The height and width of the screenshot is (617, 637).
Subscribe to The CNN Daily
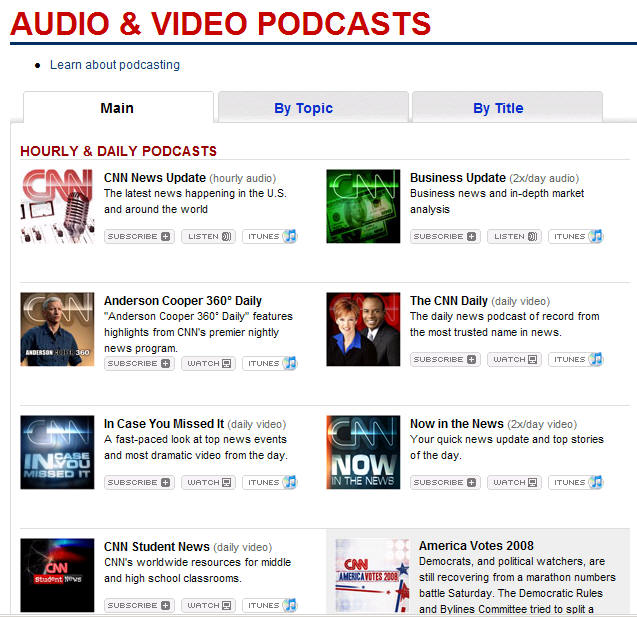point(445,359)
